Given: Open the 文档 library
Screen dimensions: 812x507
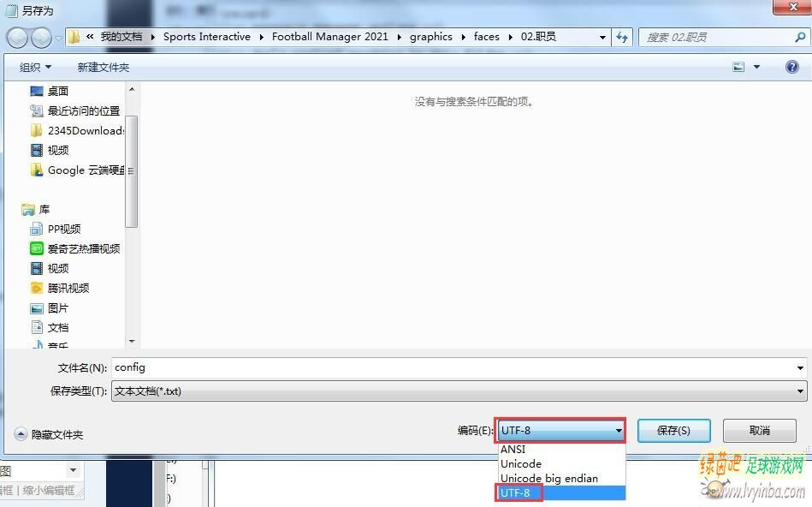Looking at the screenshot, I should 58,328.
